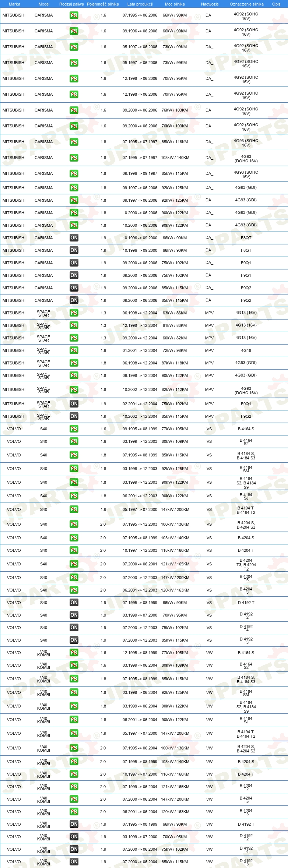Click the 09.2000 -> 12.2004 production years cell
The image size is (288, 868).
140,338
